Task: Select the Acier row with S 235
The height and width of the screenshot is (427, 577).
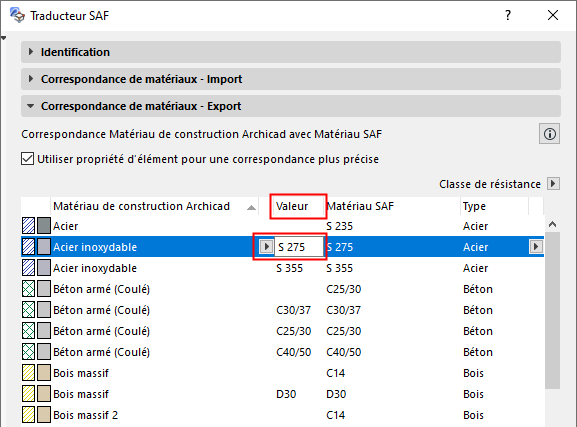Action: coord(282,226)
